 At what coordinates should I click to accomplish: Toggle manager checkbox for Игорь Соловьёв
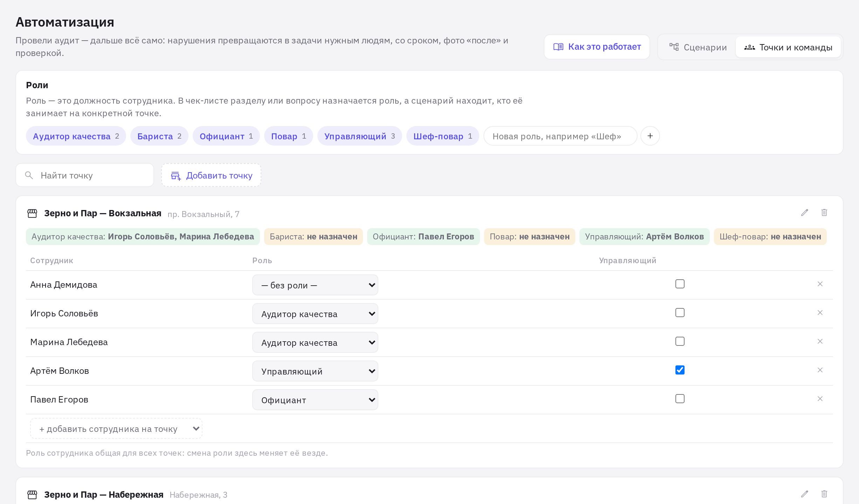680,313
